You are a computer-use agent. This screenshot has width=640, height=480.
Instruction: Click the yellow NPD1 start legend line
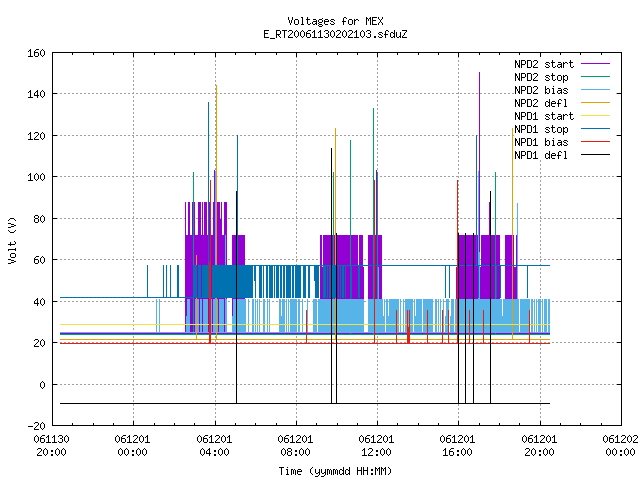click(x=595, y=116)
